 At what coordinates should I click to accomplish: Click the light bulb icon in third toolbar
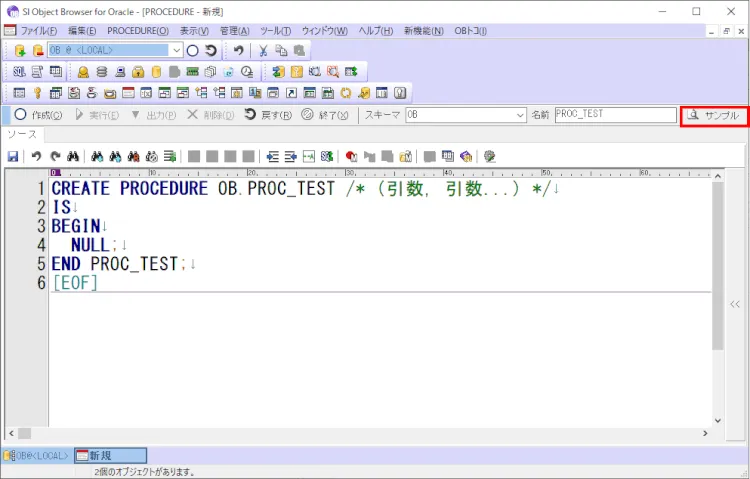pos(400,93)
